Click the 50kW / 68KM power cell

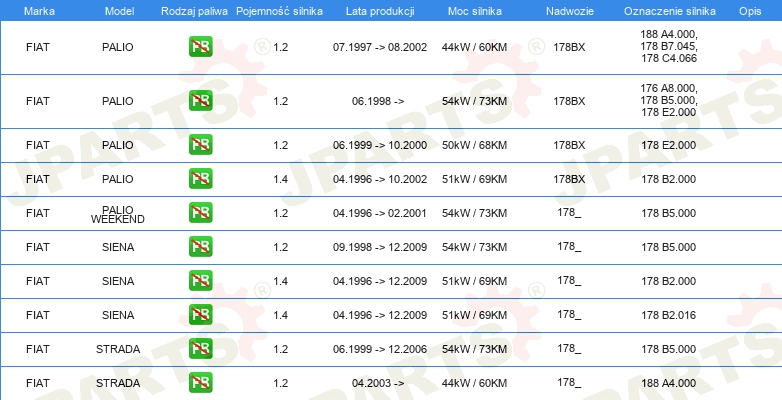tap(474, 145)
